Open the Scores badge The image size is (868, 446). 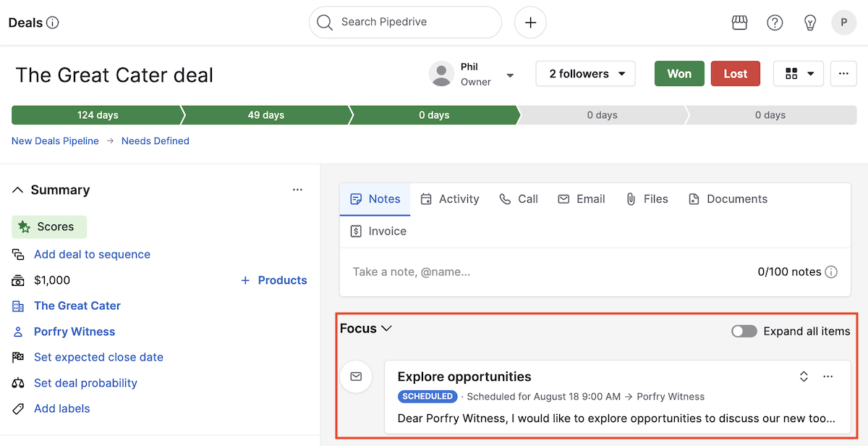pyautogui.click(x=49, y=227)
